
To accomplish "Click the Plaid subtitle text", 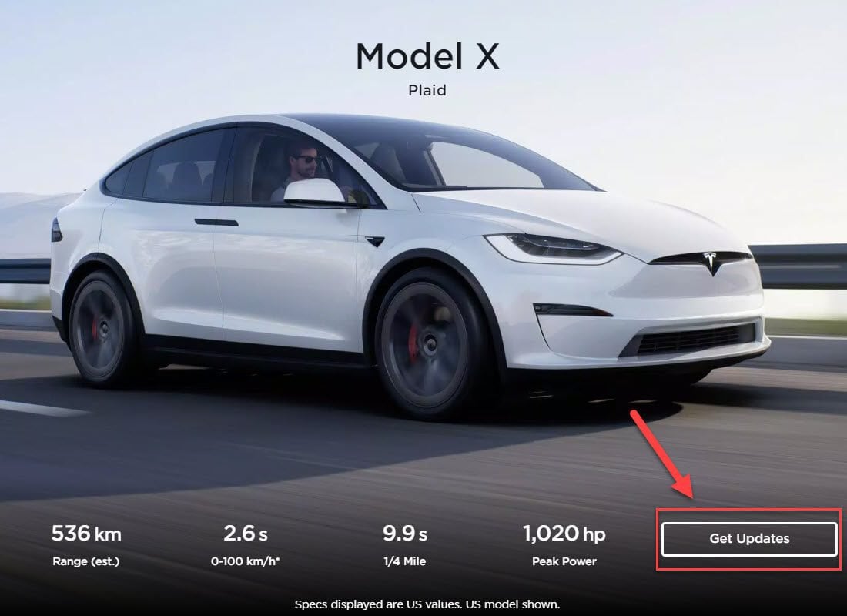I will tap(427, 90).
